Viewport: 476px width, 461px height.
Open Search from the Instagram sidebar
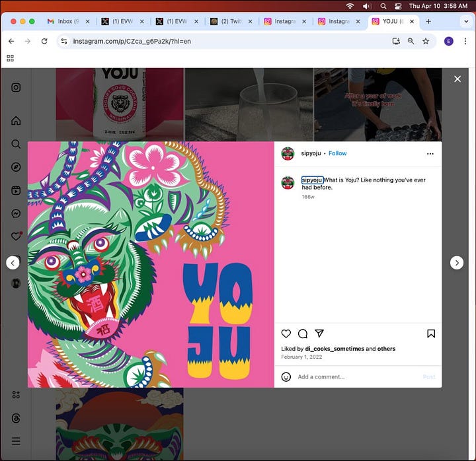[16, 144]
